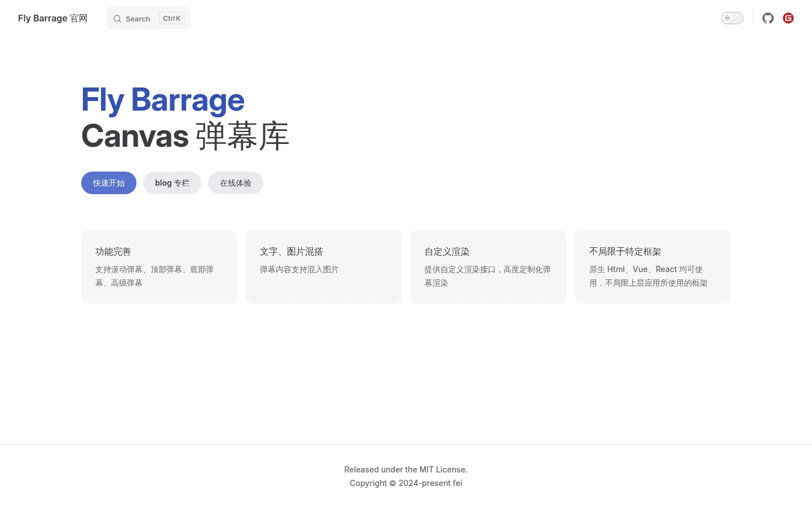This screenshot has width=812, height=508.
Task: Click text 支持滚动弹幕、顶部弹幕、底部弹幕、高级弹幕
Action: [x=155, y=276]
